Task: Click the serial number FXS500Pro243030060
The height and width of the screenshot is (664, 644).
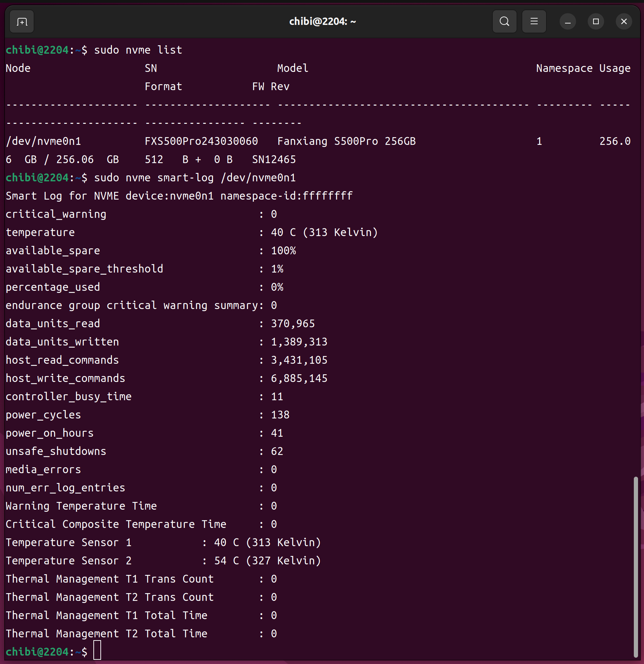Action: pos(201,141)
